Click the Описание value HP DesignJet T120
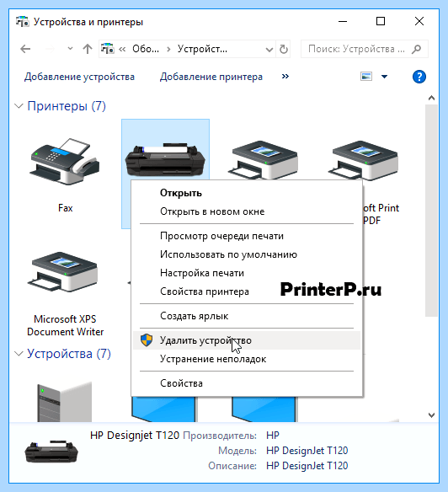The width and height of the screenshot is (448, 492). point(307,466)
